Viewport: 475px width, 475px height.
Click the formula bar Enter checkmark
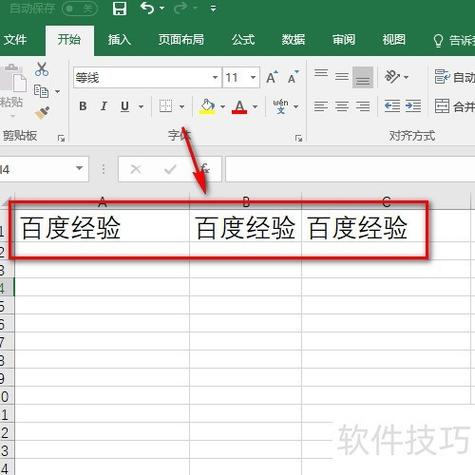pos(170,169)
